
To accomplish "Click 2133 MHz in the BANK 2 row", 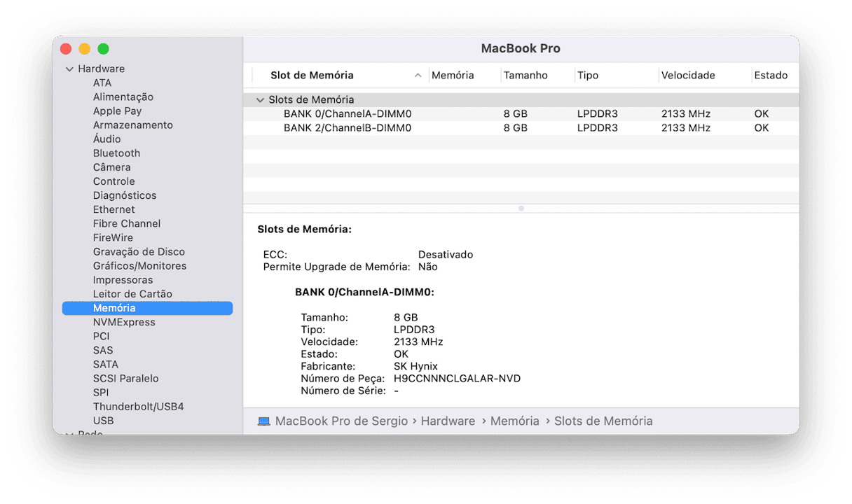I will click(686, 128).
